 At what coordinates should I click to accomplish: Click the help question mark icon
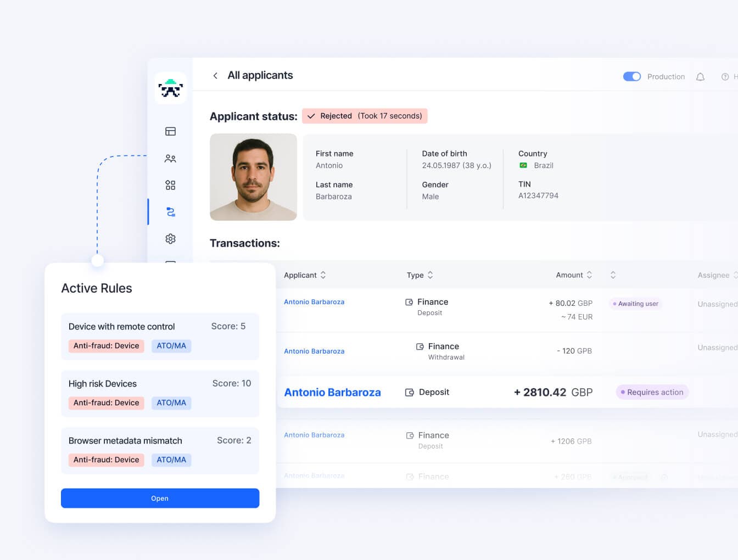tap(725, 77)
